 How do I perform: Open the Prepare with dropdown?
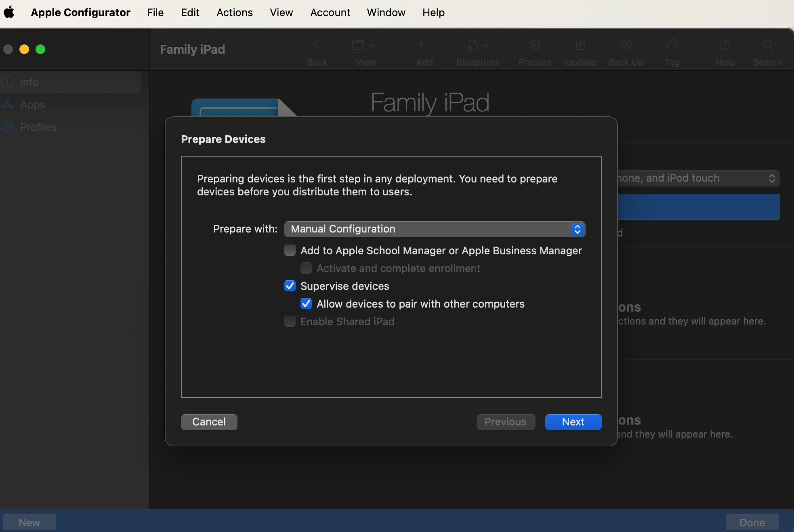435,229
